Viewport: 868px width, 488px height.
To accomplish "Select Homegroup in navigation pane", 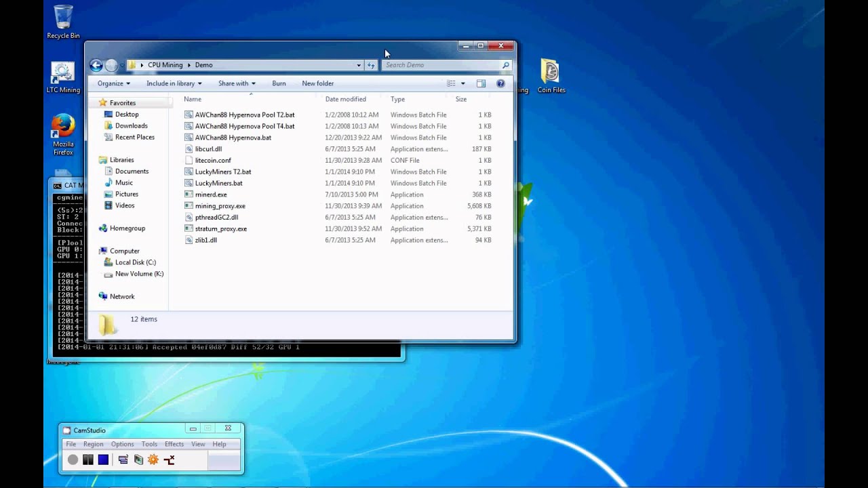I will (127, 228).
